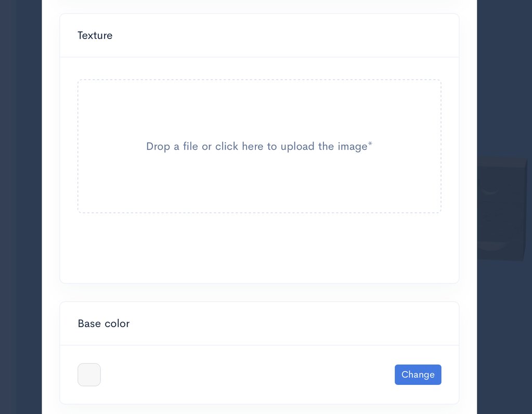Click the Texture section heading
This screenshot has width=532, height=414.
click(95, 35)
